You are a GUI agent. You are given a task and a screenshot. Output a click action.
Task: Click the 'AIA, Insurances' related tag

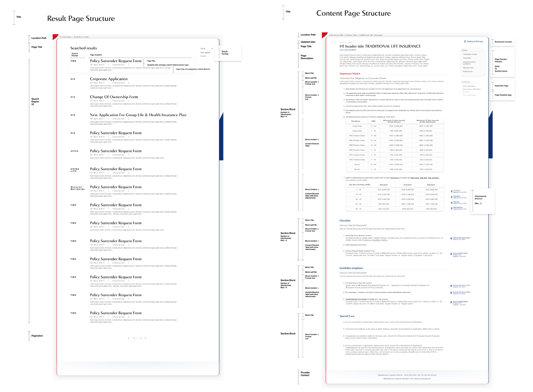coord(469,86)
